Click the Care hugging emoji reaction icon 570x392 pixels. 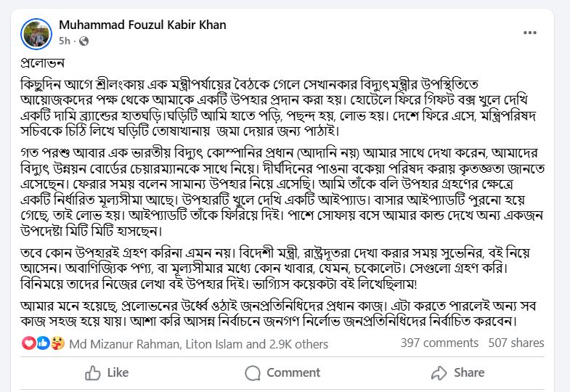coord(54,343)
